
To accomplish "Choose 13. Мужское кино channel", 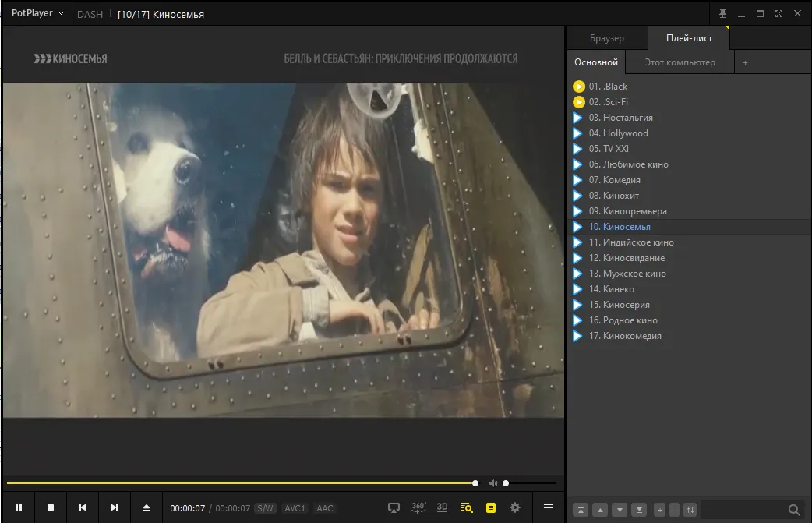I will [689, 274].
